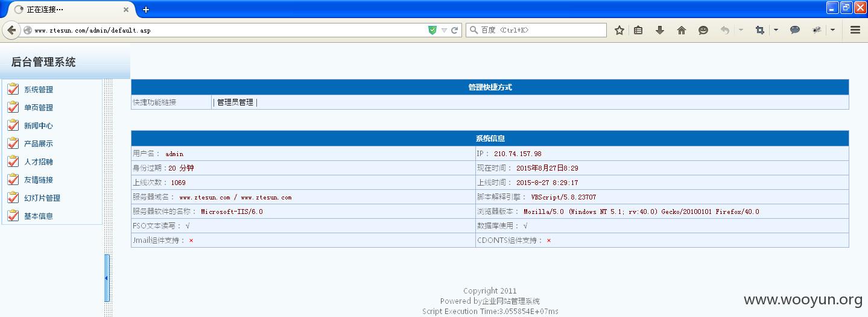The image size is (868, 317).
Task: Click the 后台管理系统 title
Action: pyautogui.click(x=43, y=62)
